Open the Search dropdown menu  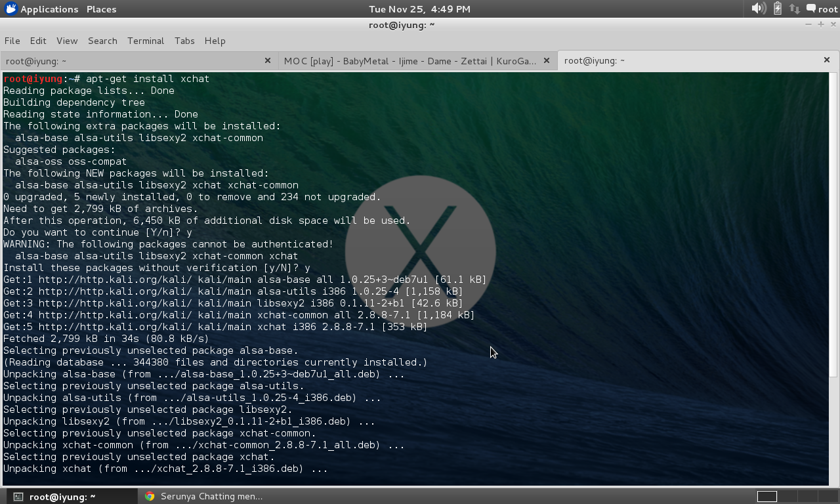102,41
